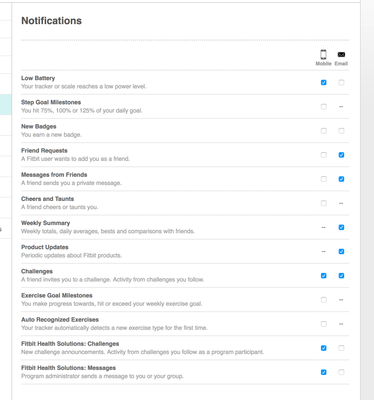Enable Friend Requests mobile notification
This screenshot has width=374, height=400.
click(323, 155)
